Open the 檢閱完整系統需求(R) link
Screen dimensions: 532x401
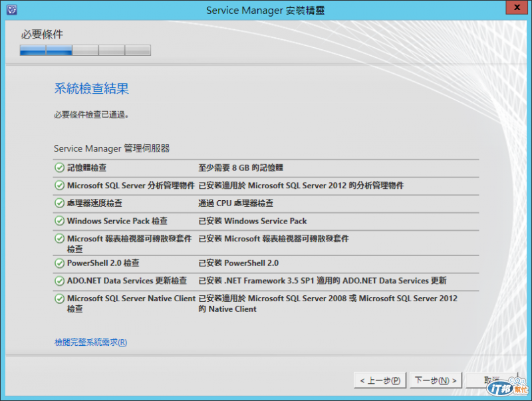click(90, 342)
